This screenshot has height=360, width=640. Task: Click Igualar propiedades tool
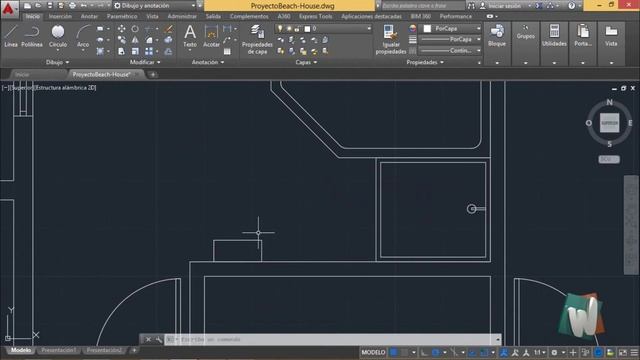[x=391, y=39]
